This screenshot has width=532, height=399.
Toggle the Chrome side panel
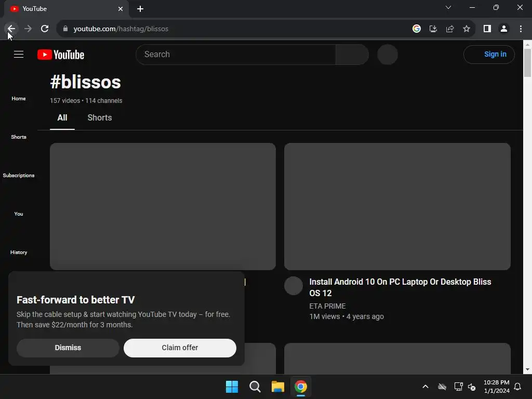pyautogui.click(x=487, y=29)
